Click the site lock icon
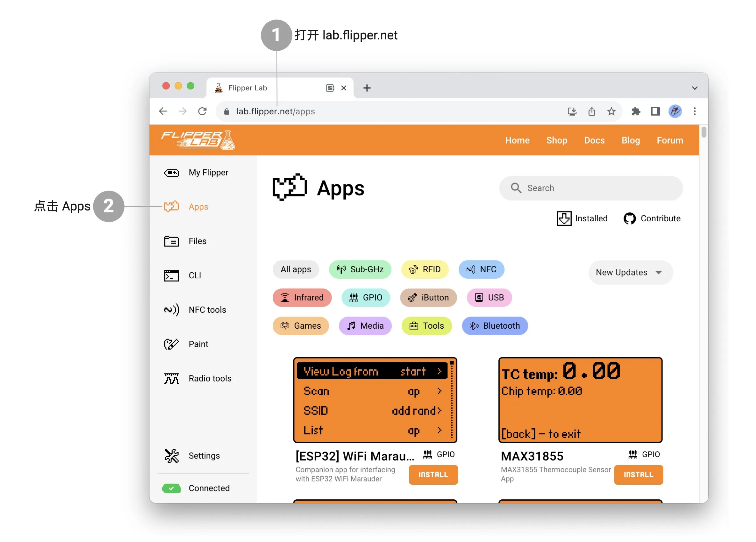This screenshot has height=542, width=756. 227,111
